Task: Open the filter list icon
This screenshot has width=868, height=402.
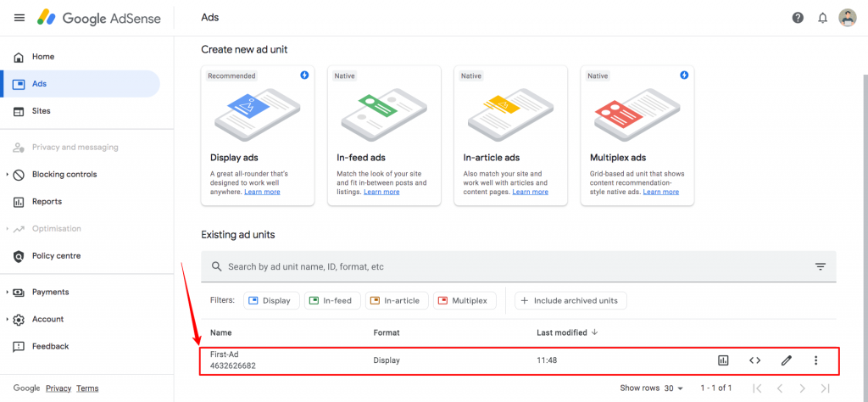Action: [x=821, y=266]
